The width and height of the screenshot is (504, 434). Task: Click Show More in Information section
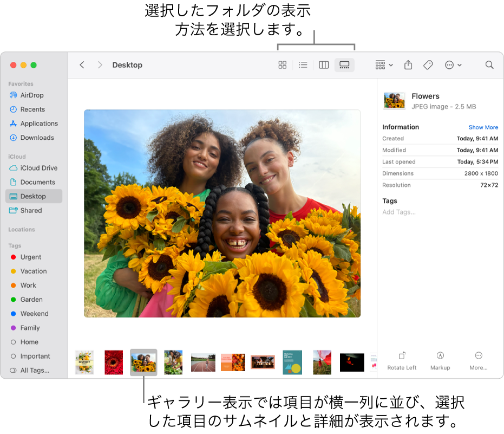pyautogui.click(x=483, y=127)
